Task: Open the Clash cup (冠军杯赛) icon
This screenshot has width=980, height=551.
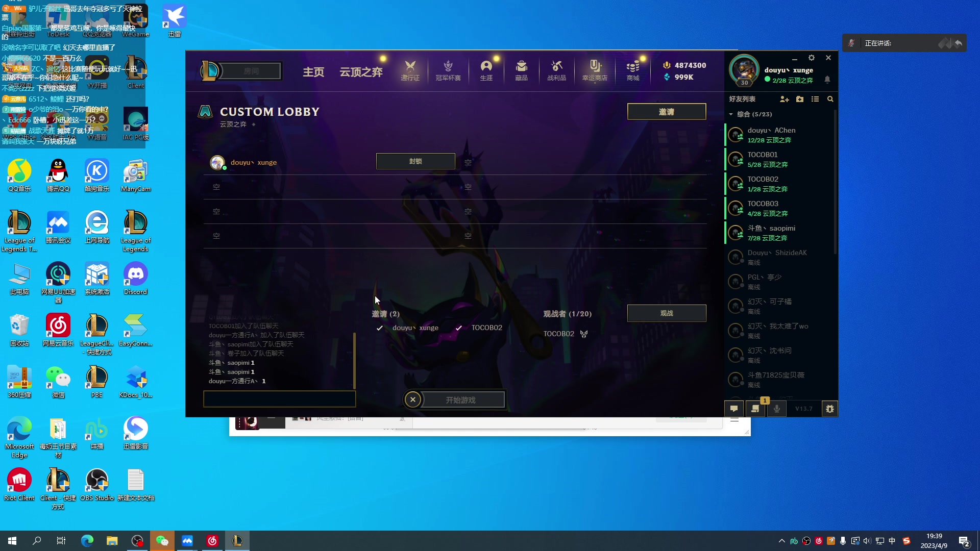Action: 448,70
